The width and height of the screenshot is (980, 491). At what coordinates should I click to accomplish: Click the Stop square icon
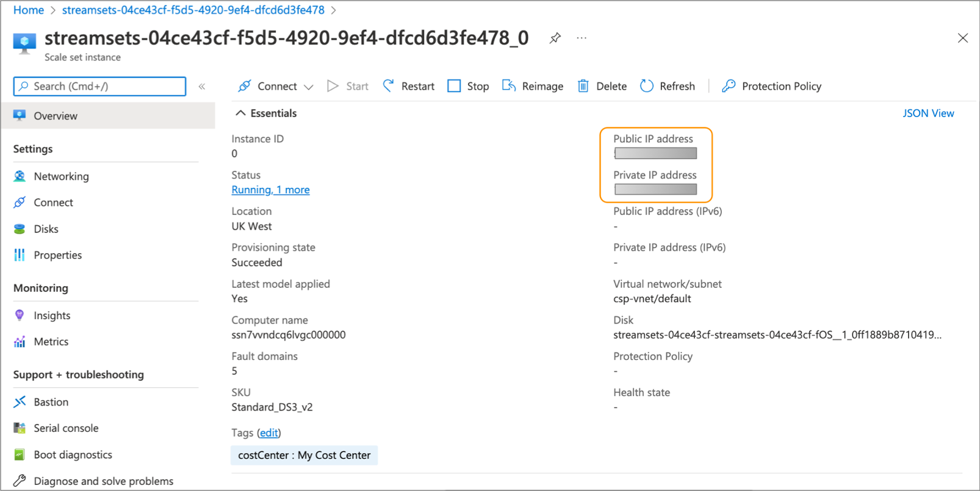(x=454, y=86)
